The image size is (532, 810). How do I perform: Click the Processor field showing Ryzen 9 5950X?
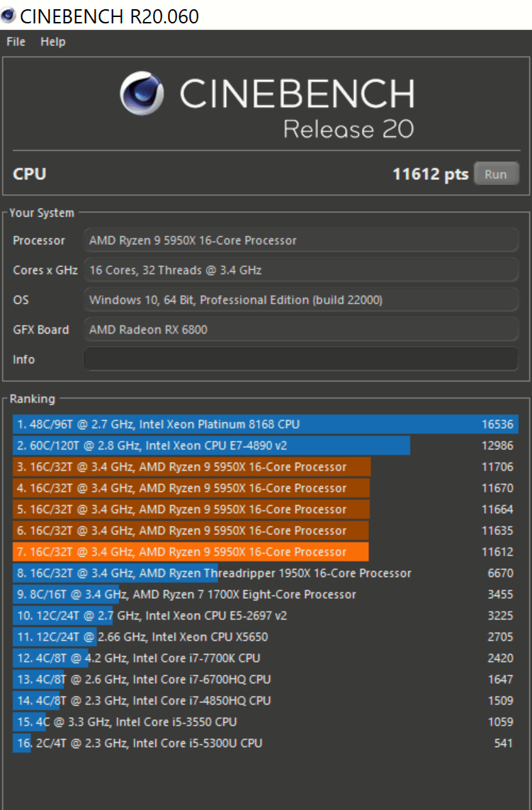click(x=301, y=240)
